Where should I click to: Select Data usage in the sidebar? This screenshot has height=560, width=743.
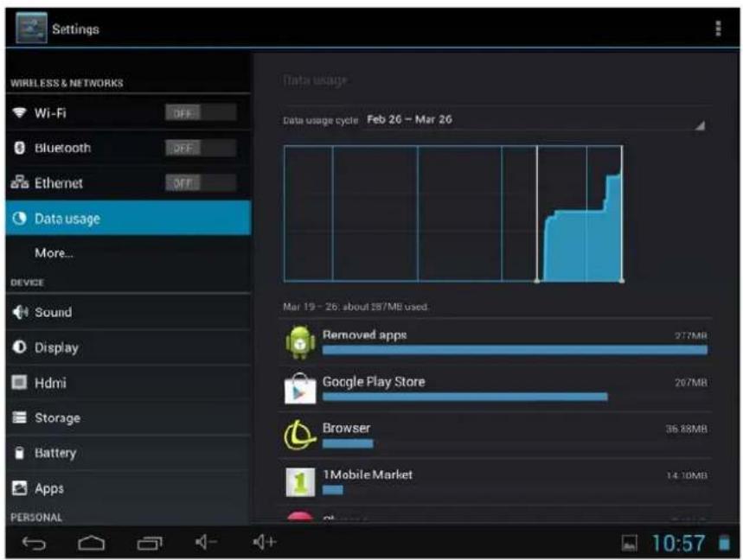pos(128,218)
